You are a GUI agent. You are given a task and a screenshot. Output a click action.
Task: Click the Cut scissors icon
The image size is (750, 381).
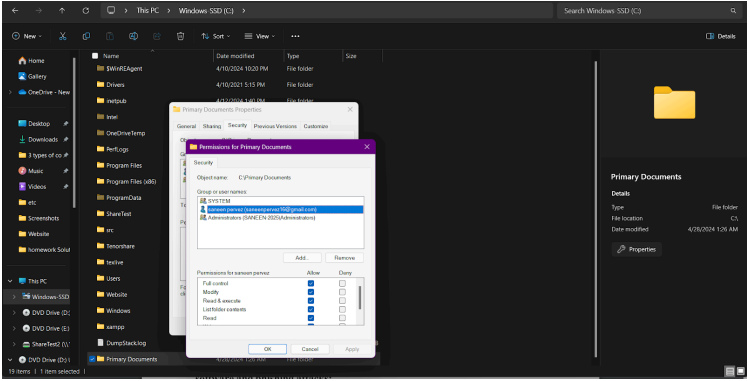pyautogui.click(x=63, y=36)
